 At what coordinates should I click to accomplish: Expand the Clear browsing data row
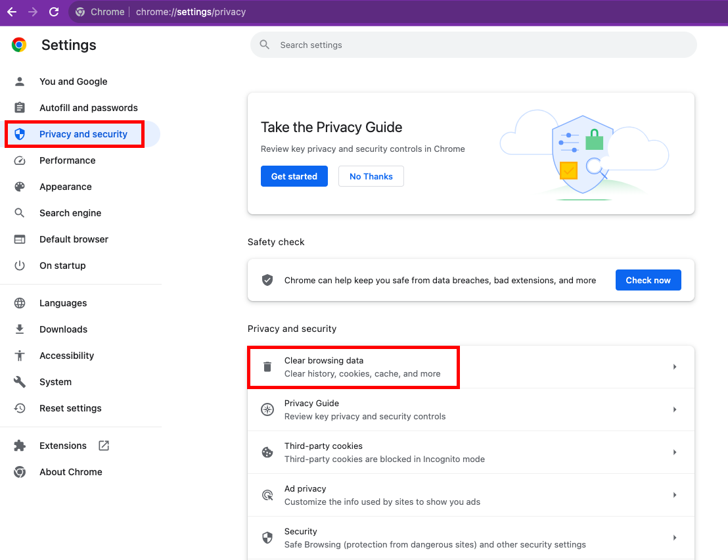point(675,367)
